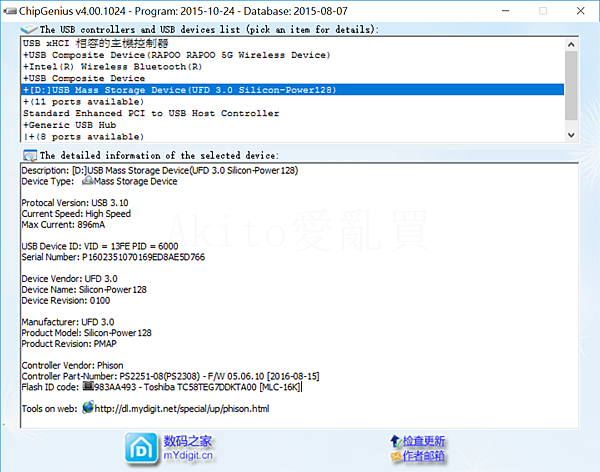
Task: Minimize the ChipGenius window
Action: [x=505, y=11]
